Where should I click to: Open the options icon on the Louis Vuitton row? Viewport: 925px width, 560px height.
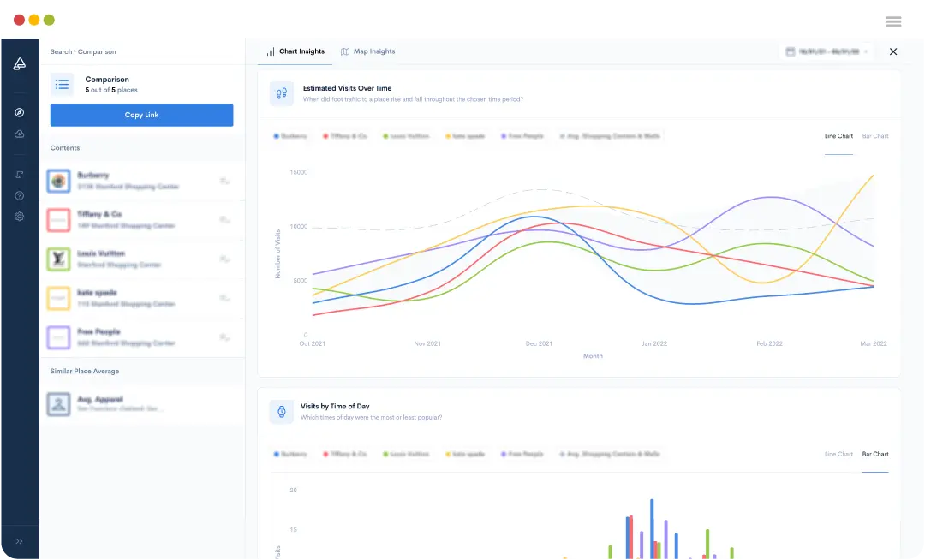(224, 259)
